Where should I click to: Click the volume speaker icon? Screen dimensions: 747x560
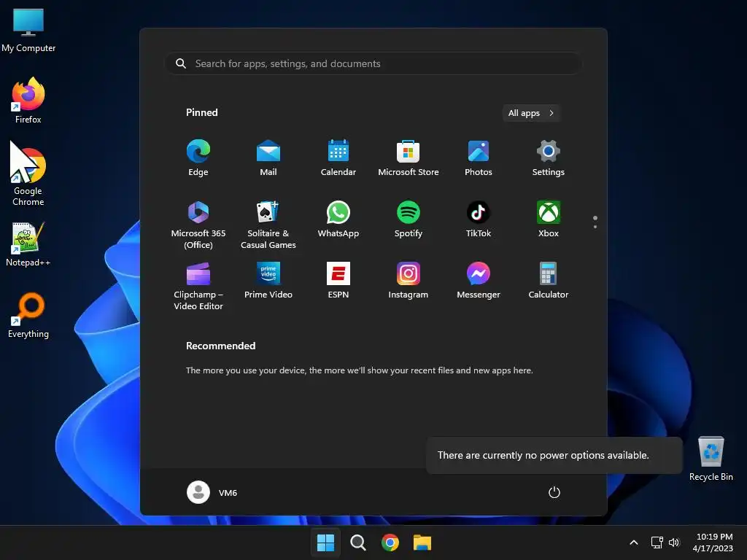point(674,542)
